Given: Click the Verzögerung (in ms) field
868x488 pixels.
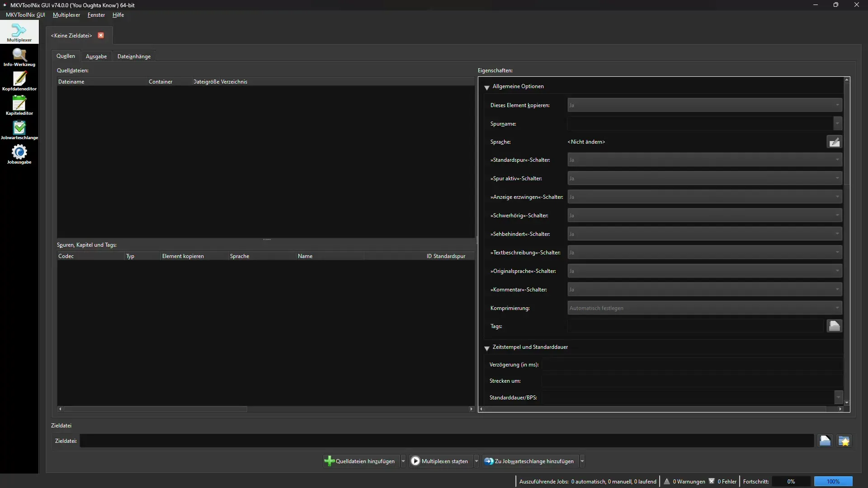Looking at the screenshot, I should (692, 365).
